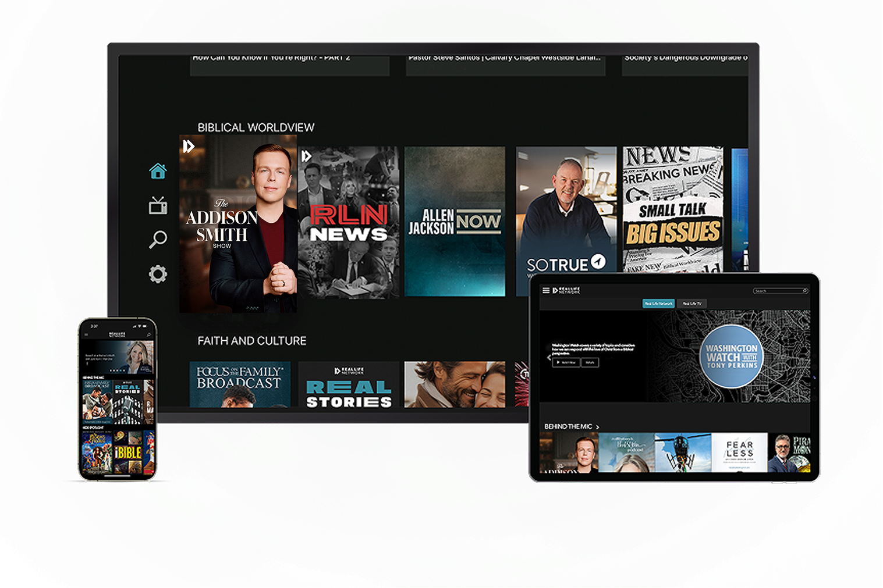
Task: Open Focus on the Family Broadcast tile on TV
Action: [x=240, y=384]
